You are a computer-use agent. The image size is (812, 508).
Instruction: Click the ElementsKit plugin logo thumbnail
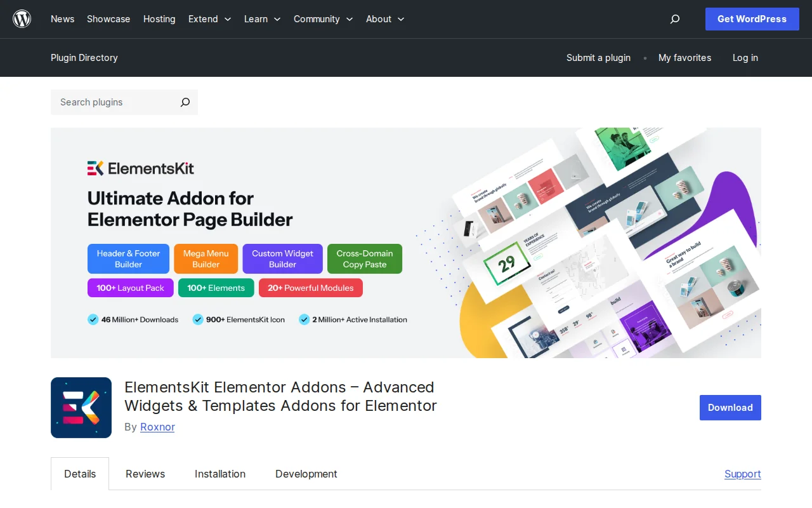(x=81, y=407)
